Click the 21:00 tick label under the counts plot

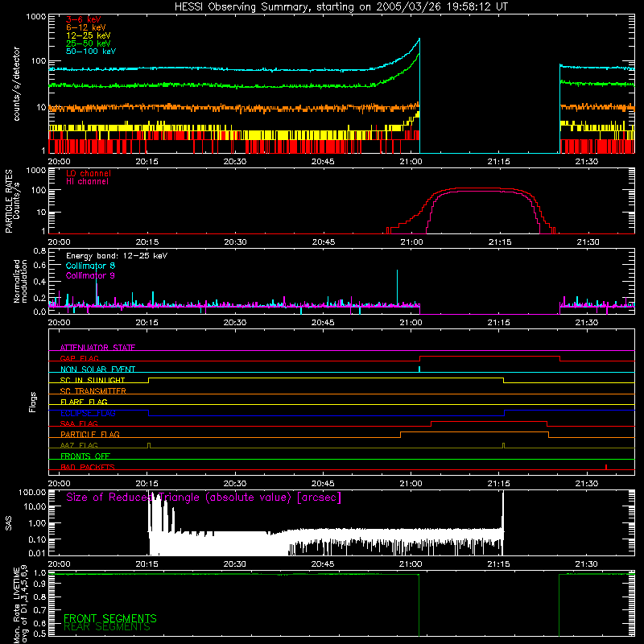click(x=411, y=162)
